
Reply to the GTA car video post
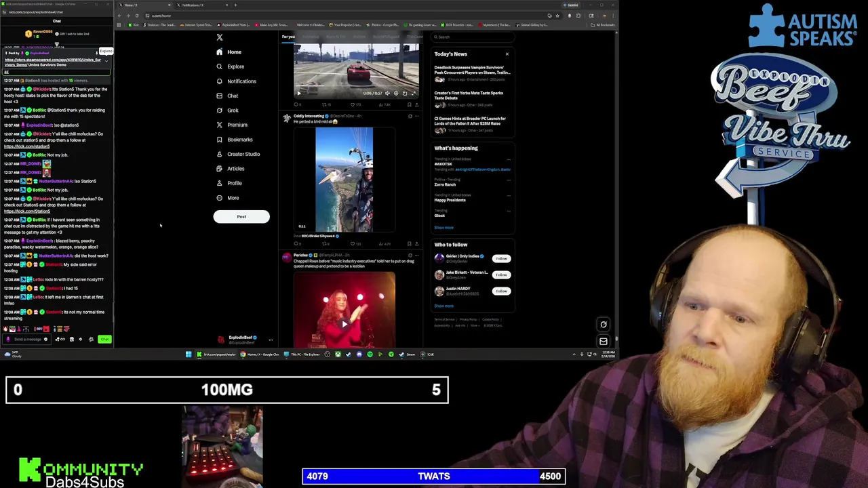click(297, 105)
